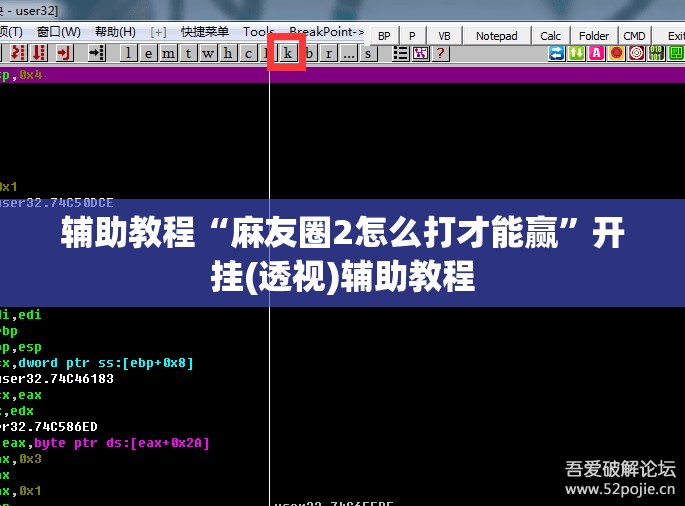The width and height of the screenshot is (685, 506).
Task: Open the Log window with l button
Action: 128,53
